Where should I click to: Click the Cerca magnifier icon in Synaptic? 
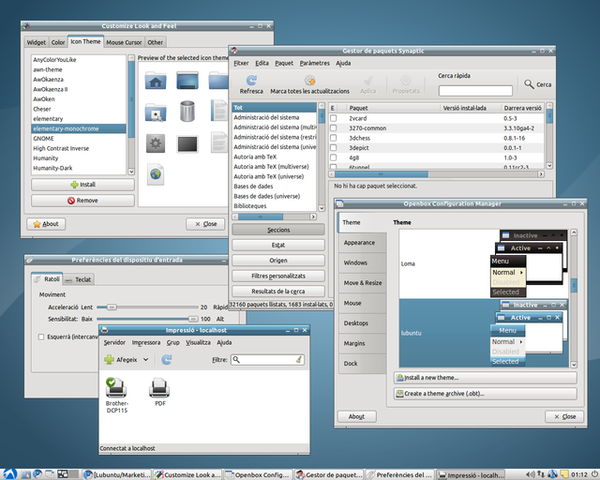(531, 85)
